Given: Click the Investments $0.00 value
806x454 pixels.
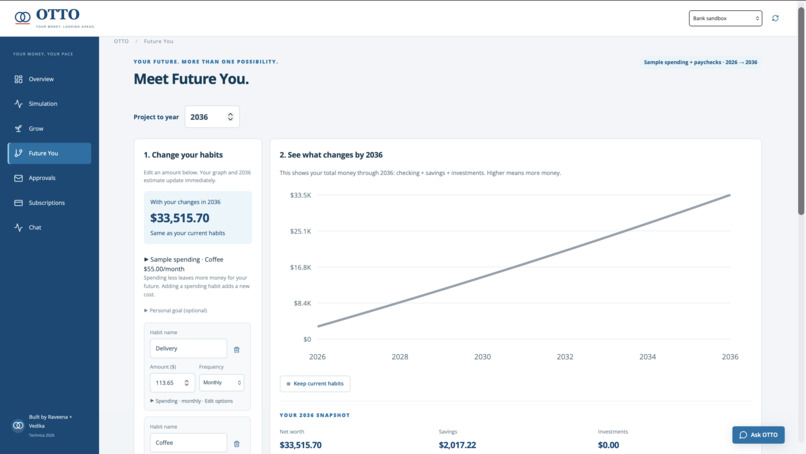Looking at the screenshot, I should click(x=609, y=445).
